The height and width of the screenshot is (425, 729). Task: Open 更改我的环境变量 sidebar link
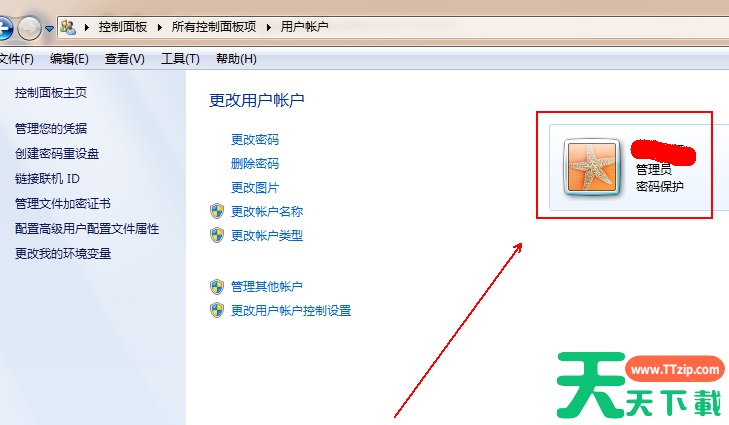click(x=63, y=254)
